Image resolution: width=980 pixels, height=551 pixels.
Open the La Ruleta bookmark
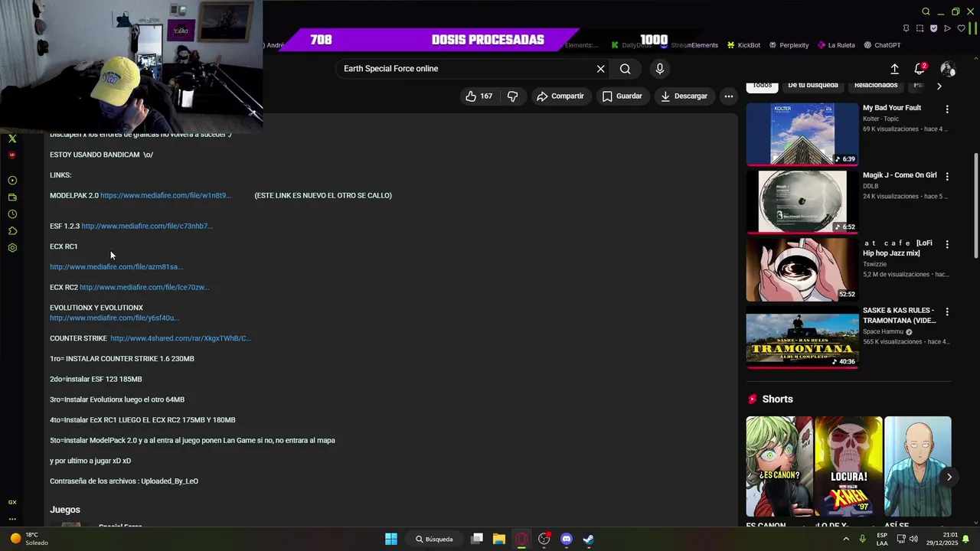(x=836, y=45)
